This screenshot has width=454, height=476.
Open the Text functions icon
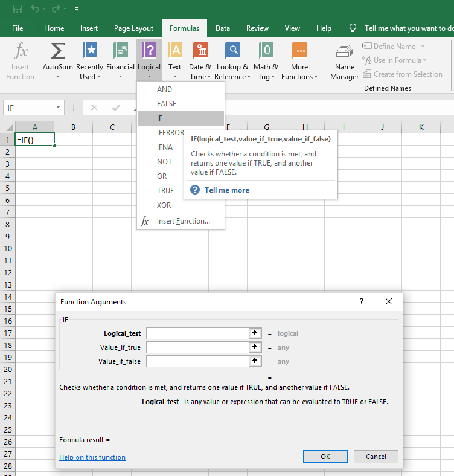174,51
